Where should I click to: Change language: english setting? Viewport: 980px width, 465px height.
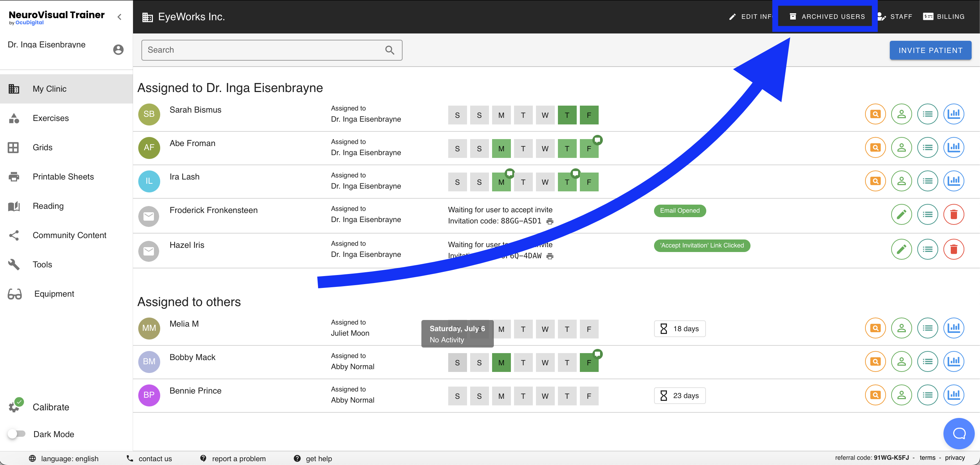pyautogui.click(x=63, y=458)
